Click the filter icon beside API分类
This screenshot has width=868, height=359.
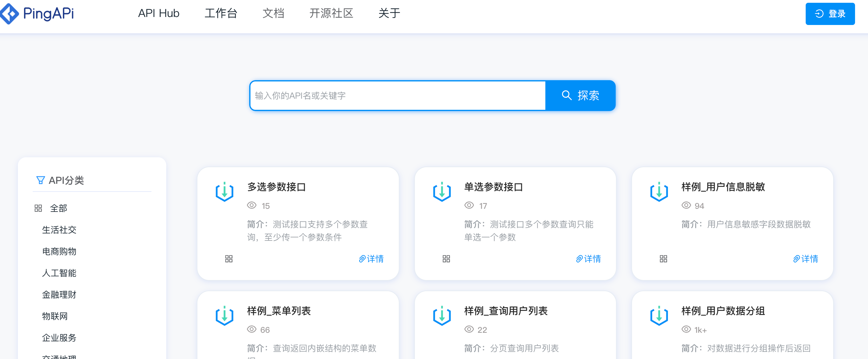click(40, 180)
